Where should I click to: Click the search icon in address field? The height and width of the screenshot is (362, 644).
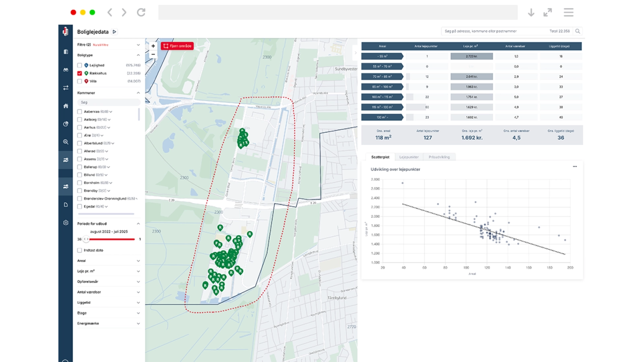tap(578, 31)
